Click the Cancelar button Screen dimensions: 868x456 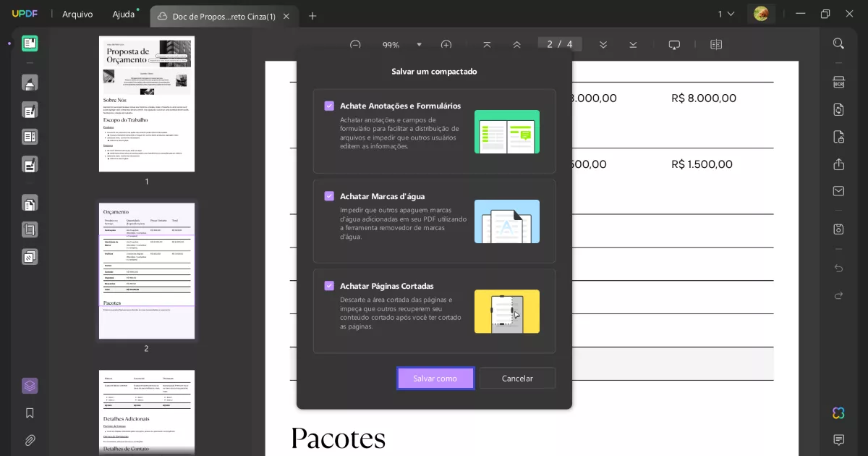[x=517, y=378]
